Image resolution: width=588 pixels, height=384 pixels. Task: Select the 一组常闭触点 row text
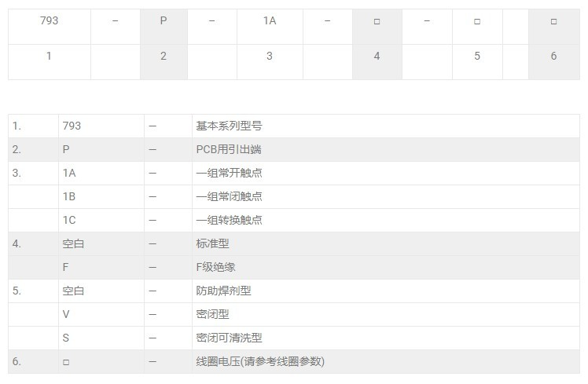pyautogui.click(x=229, y=196)
